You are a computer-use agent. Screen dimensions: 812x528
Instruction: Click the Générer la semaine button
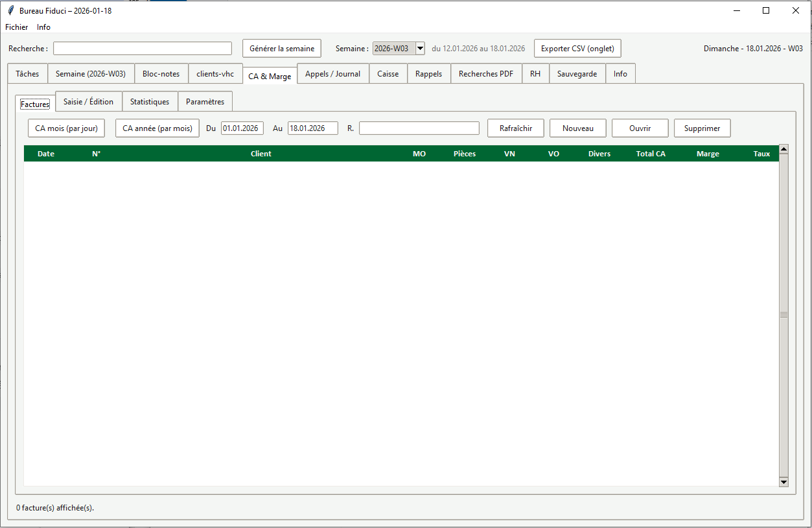click(281, 48)
